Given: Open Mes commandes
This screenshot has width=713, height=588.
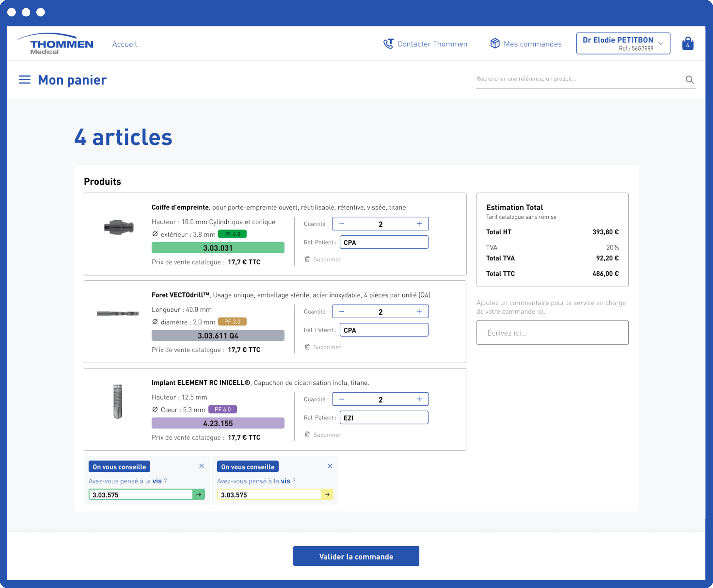Looking at the screenshot, I should (x=532, y=44).
